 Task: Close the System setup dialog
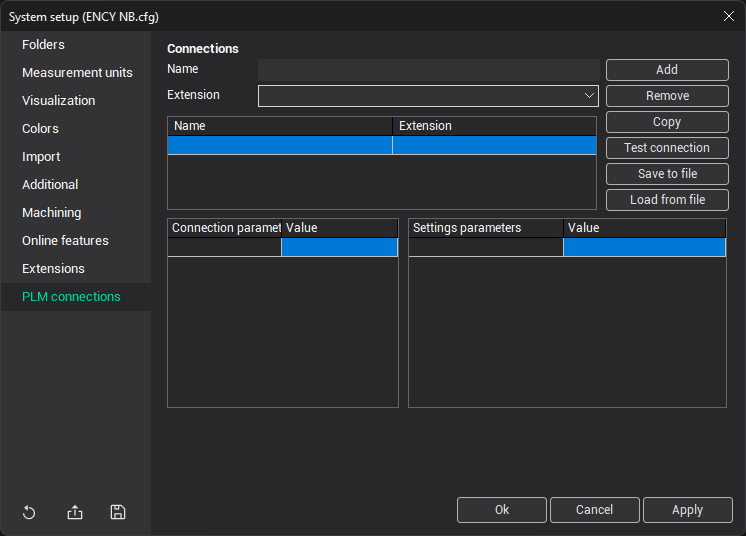(x=728, y=16)
